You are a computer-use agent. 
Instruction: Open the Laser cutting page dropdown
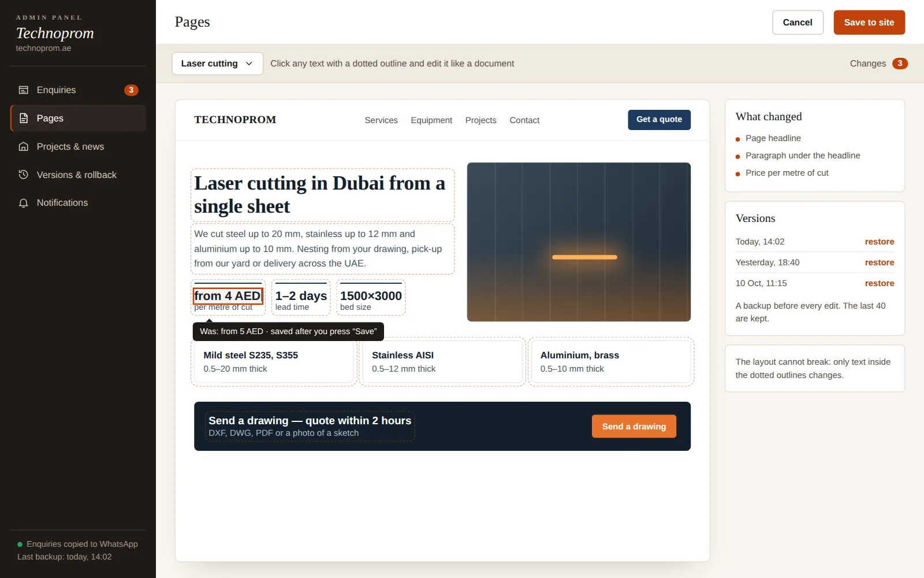(x=217, y=64)
